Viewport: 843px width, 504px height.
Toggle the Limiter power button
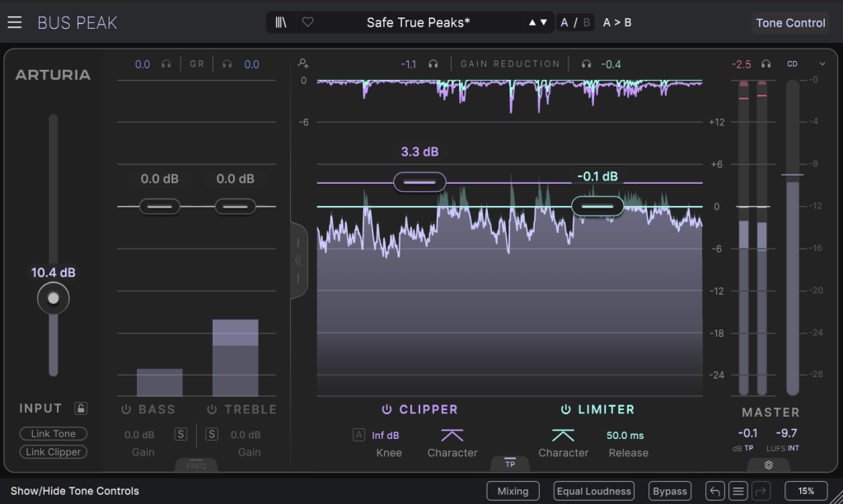(566, 409)
